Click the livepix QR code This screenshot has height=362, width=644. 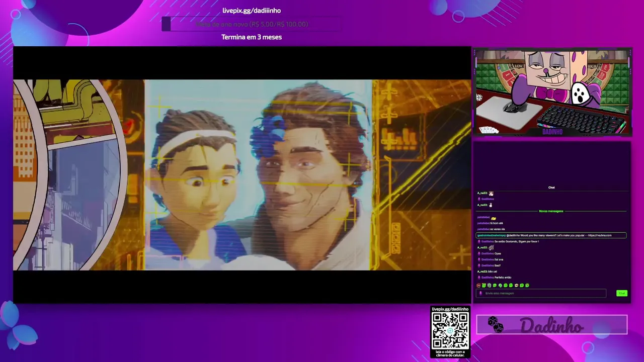tap(450, 330)
